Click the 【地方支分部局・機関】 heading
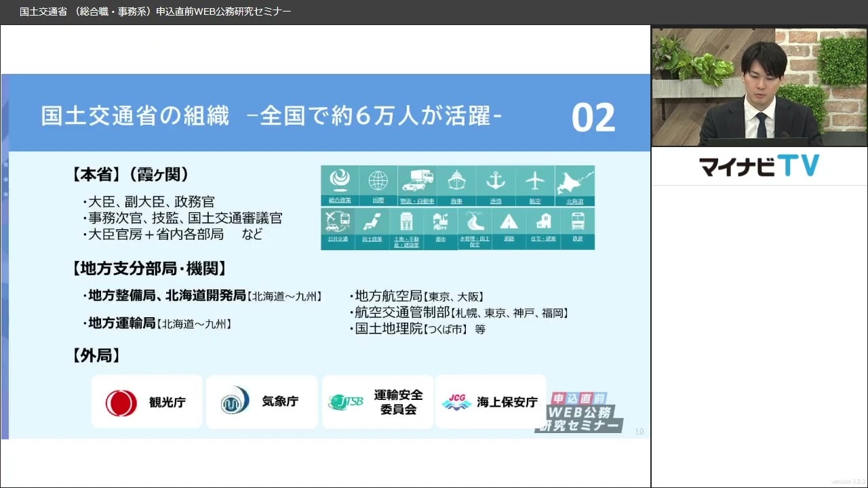Viewport: 868px width, 488px height. [149, 269]
